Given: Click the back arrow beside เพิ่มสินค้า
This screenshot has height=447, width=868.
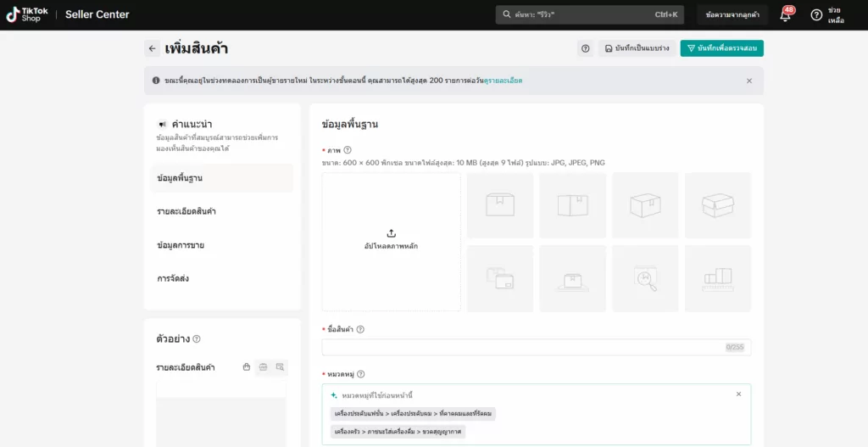Looking at the screenshot, I should tap(152, 49).
